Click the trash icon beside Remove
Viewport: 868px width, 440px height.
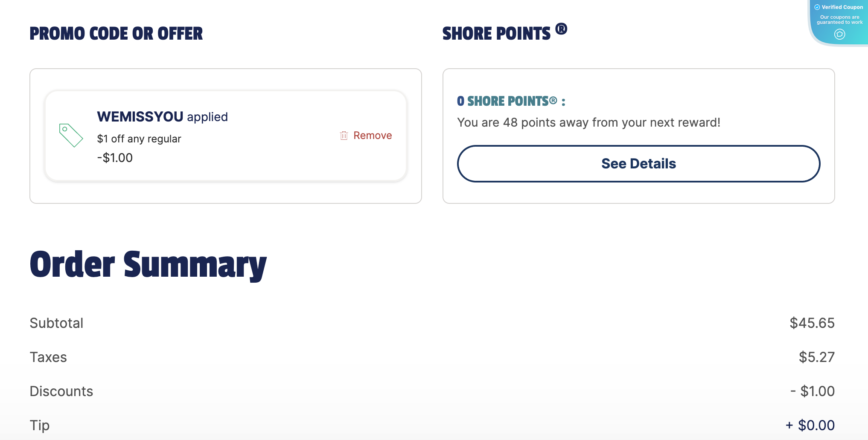click(344, 135)
